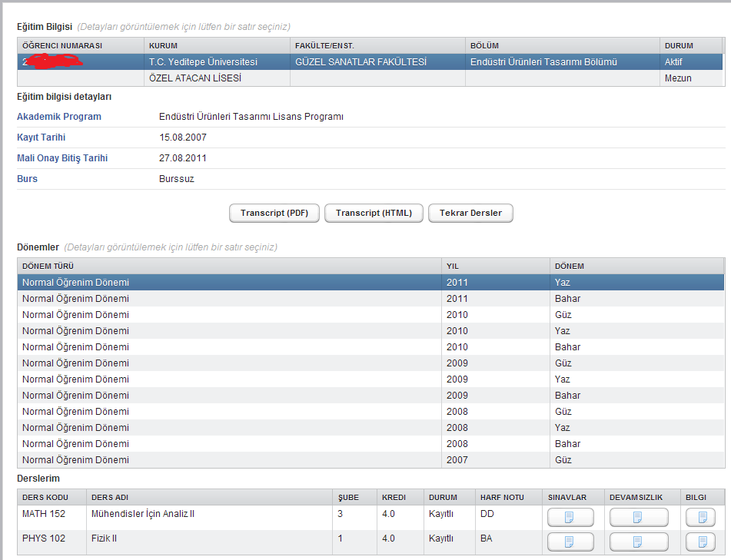Click the 15.08.2007 registration date value

183,137
